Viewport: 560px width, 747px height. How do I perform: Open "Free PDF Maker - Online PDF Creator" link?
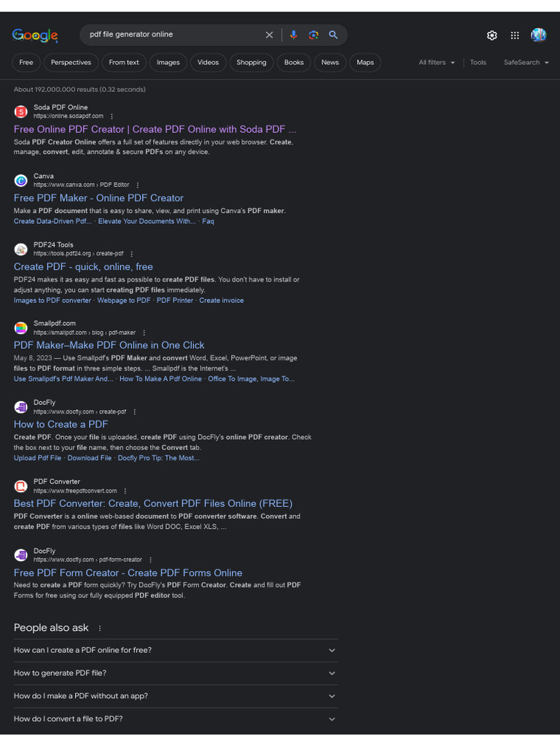click(98, 198)
